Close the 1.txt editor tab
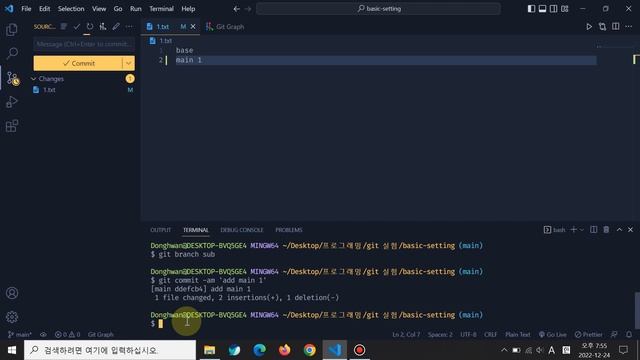 (x=193, y=27)
